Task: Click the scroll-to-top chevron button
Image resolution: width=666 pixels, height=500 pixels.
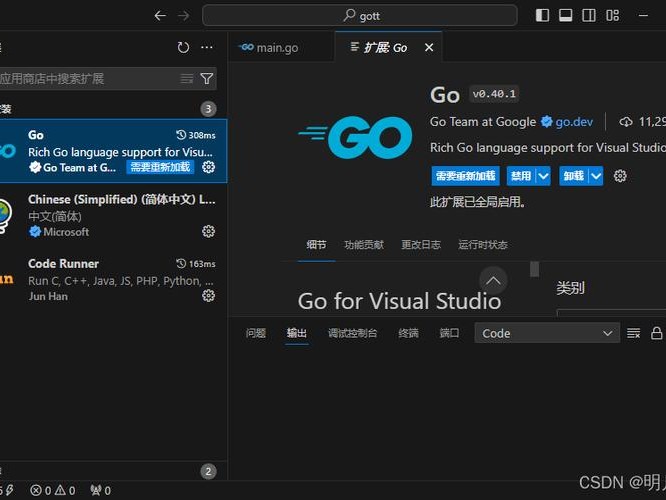Action: (493, 280)
